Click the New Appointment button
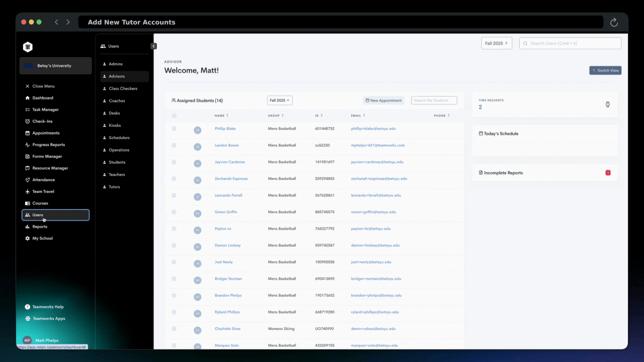Screen dimensions: 644x362 (x=383, y=101)
